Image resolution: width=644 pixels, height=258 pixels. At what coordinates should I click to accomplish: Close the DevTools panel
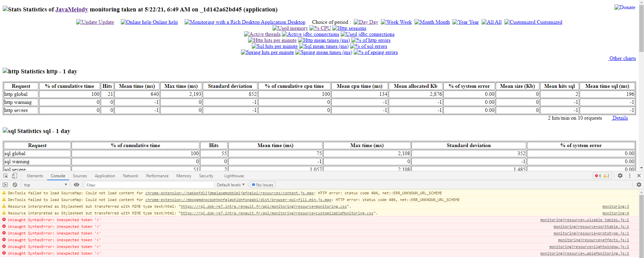tap(639, 176)
